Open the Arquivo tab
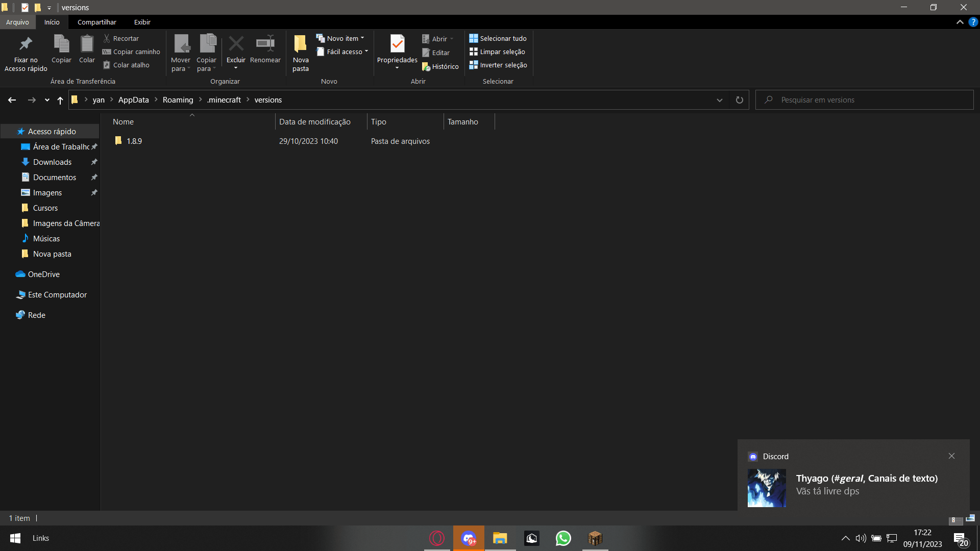980x551 pixels. pos(17,22)
